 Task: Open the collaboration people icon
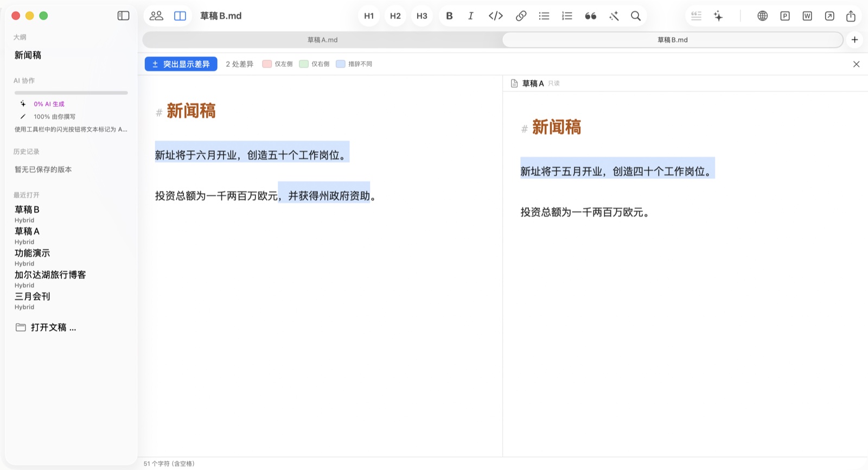click(156, 16)
